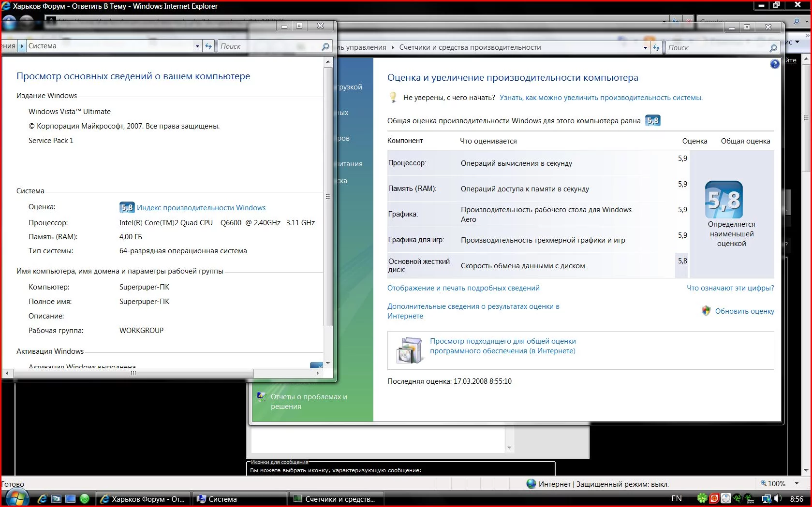Viewport: 812px width, 507px height.
Task: Click the Windows Vista Ultimate edition text
Action: 70,112
